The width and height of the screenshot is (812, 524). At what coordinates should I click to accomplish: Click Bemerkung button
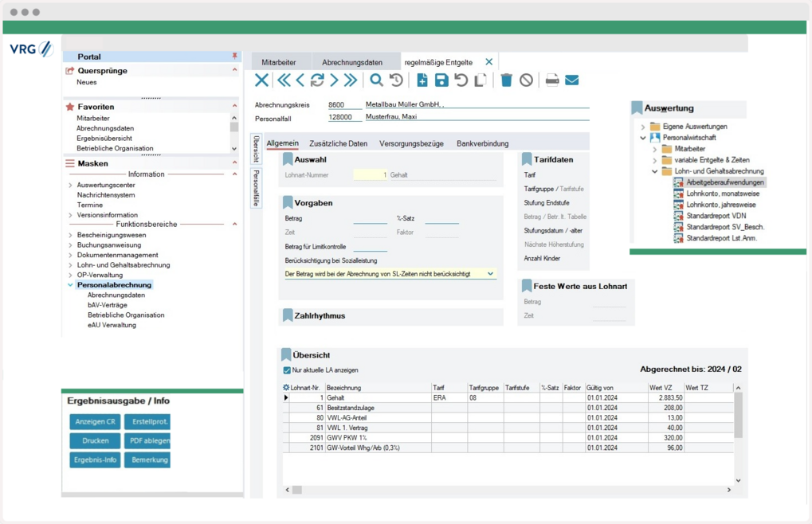point(147,459)
